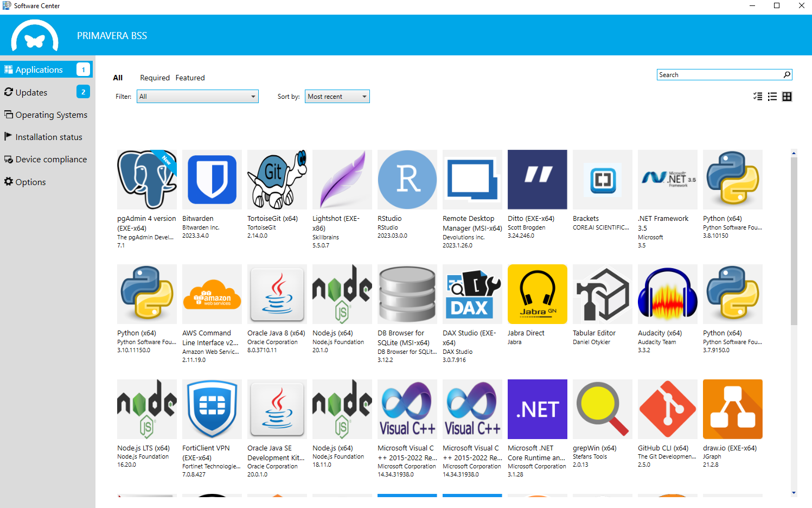Open Options in the sidebar

coord(47,182)
